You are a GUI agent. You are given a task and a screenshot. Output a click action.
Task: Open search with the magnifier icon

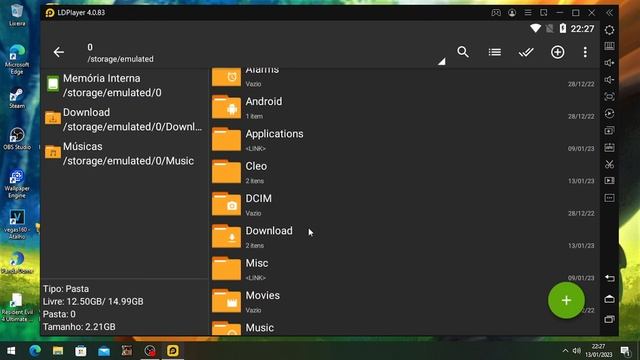[x=463, y=52]
